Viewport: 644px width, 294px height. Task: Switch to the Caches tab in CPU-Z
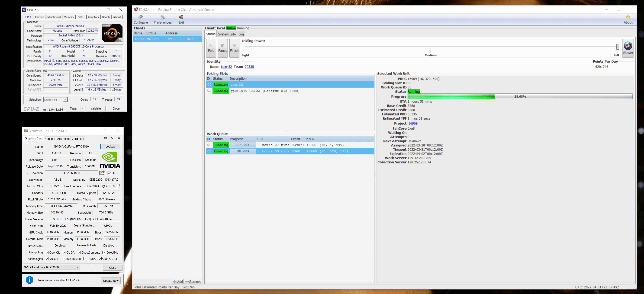point(40,17)
